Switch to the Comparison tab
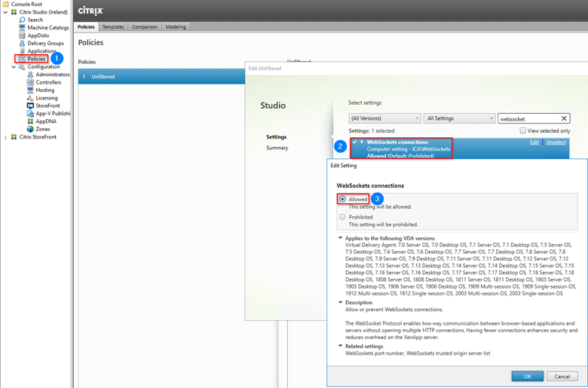Viewport: 588px width, 388px height. click(x=145, y=26)
